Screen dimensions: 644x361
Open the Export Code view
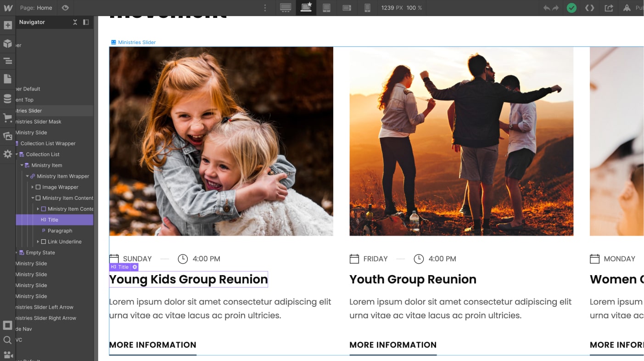pyautogui.click(x=590, y=8)
